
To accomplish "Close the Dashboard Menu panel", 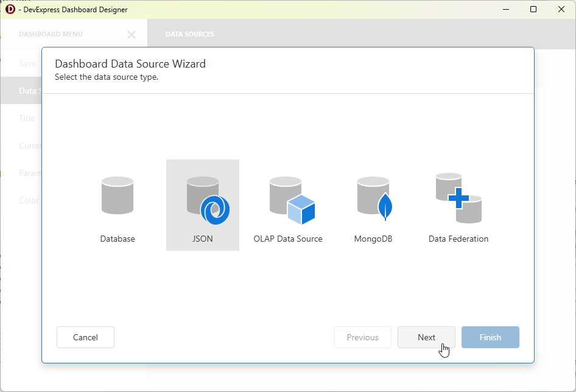I will [x=132, y=35].
